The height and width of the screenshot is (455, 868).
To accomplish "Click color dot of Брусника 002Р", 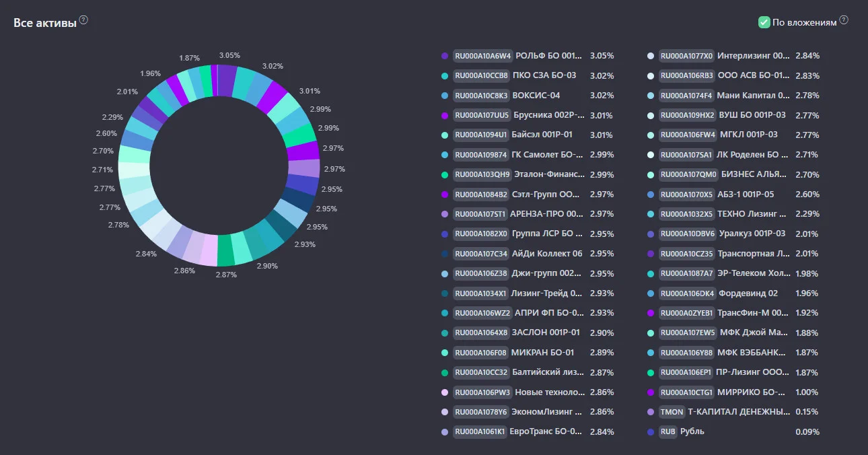I will pos(445,116).
